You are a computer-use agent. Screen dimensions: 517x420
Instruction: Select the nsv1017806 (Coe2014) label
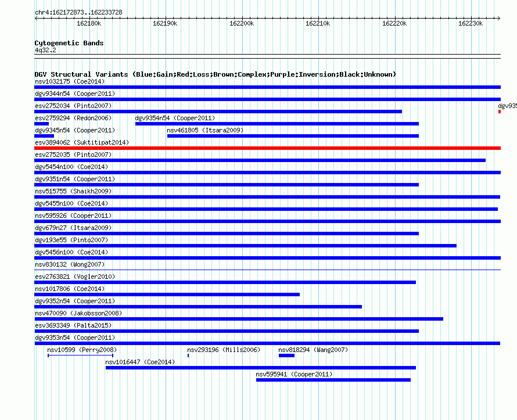(x=70, y=289)
